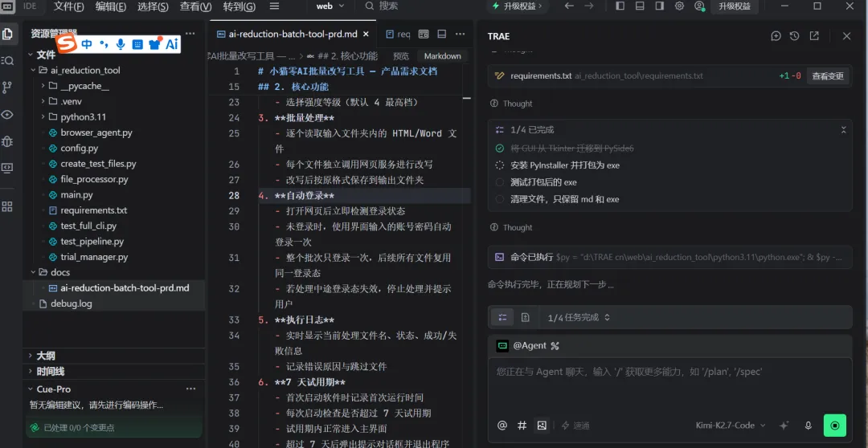
Task: Expand the python3.11 folder
Action: 43,116
